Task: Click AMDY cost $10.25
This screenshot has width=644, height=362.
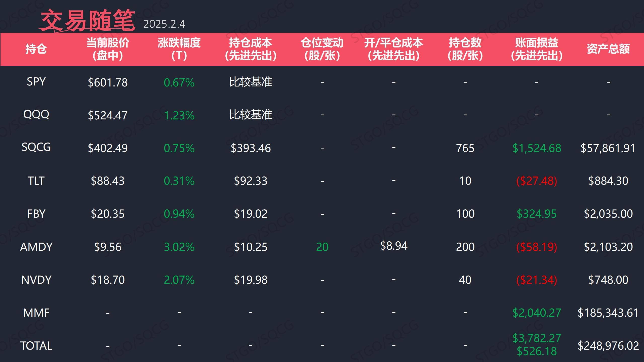Action: pyautogui.click(x=251, y=247)
